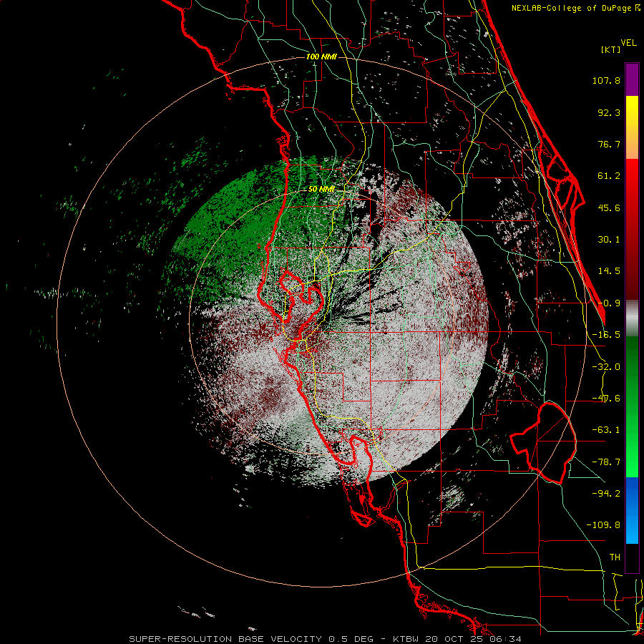Click the -78.7 velocity scale value
This screenshot has width=644, height=644.
[606, 462]
